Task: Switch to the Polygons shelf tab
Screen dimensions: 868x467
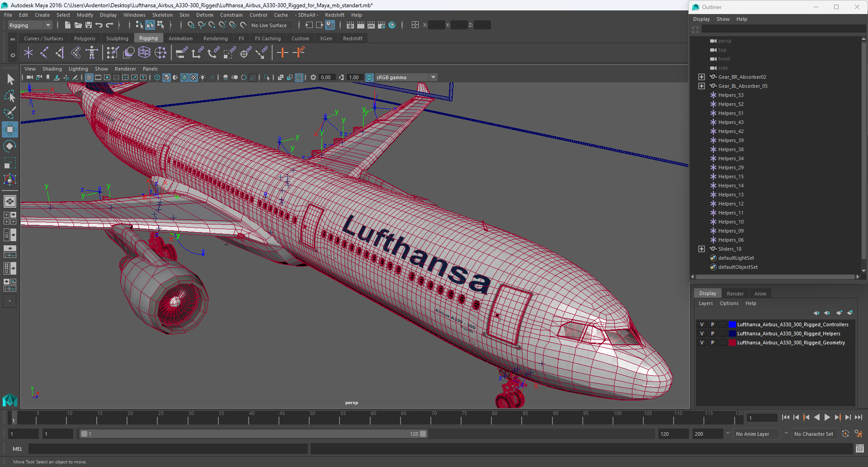Action: point(85,38)
